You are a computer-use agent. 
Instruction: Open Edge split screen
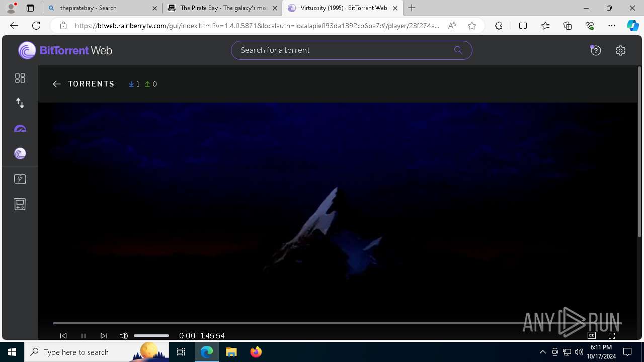pyautogui.click(x=523, y=26)
